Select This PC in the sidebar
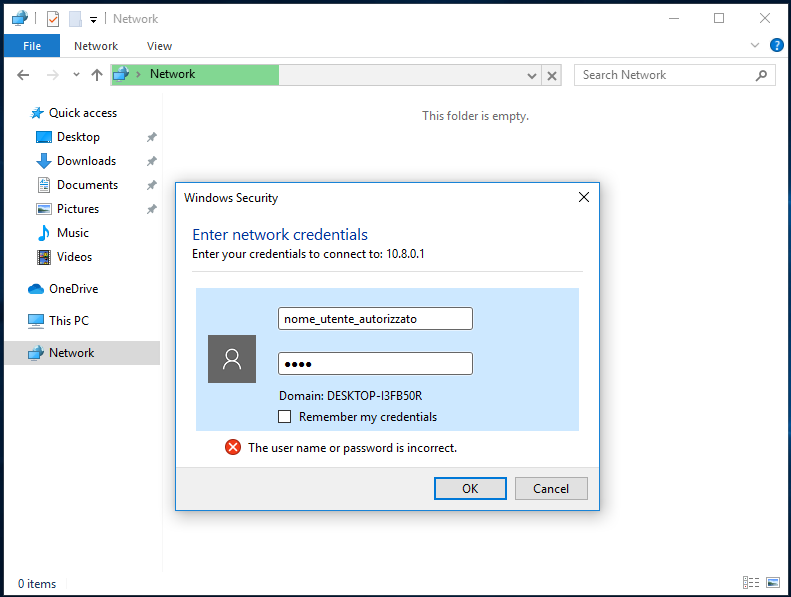The width and height of the screenshot is (791, 597). pos(69,320)
